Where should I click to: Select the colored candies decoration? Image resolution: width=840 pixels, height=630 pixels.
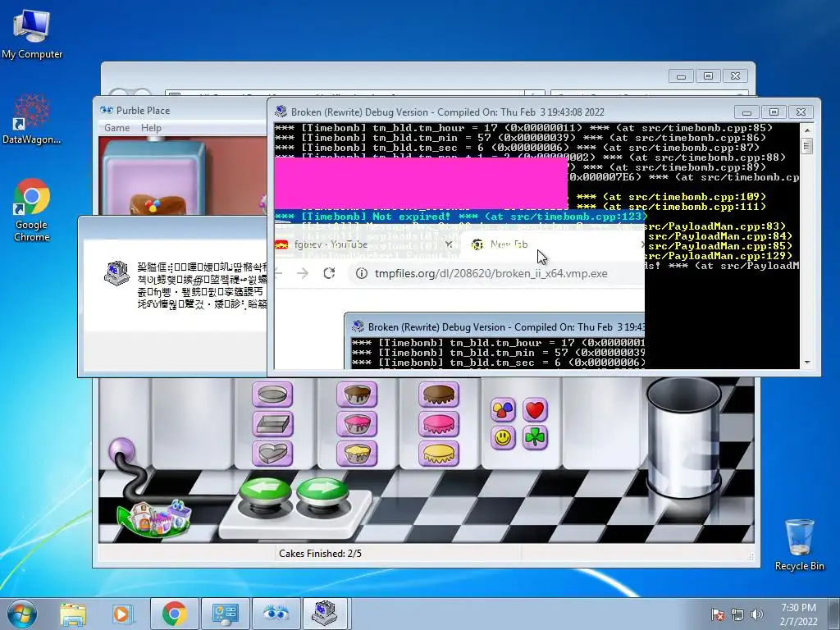tap(503, 410)
